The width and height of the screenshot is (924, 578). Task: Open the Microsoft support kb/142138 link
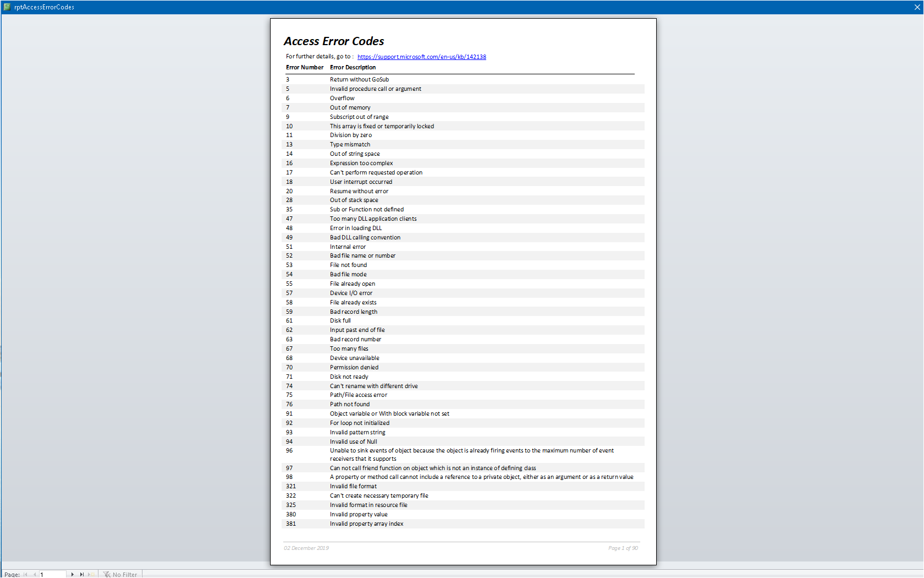[x=421, y=57]
